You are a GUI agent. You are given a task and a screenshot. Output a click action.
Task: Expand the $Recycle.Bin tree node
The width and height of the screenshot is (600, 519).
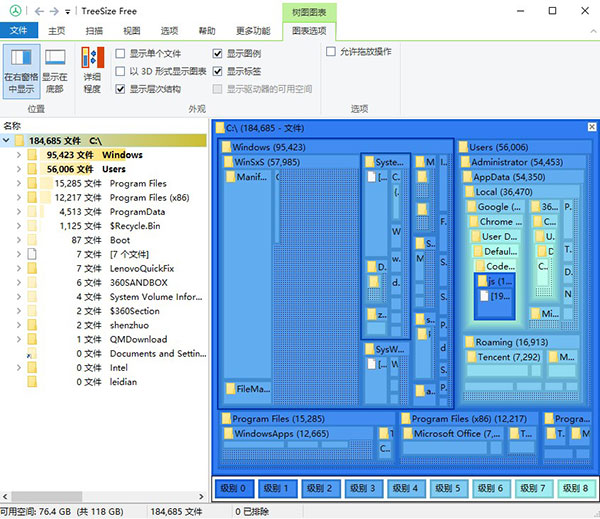tap(18, 225)
